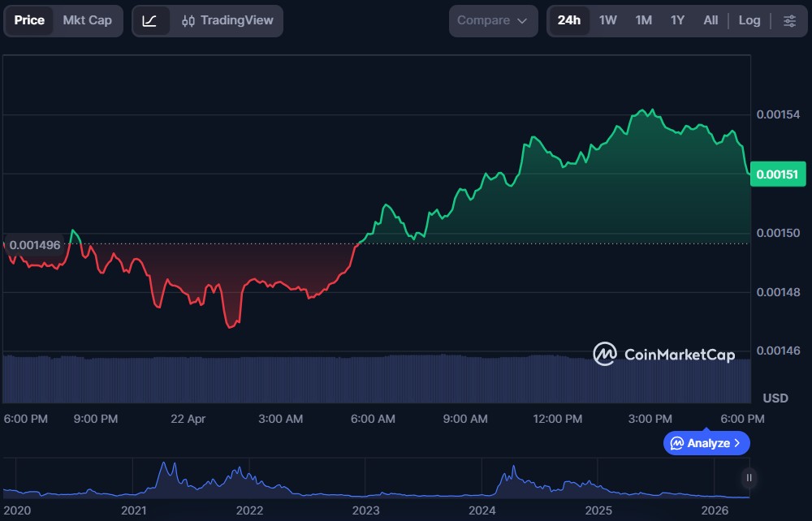Choose the 1Y time range

click(x=677, y=20)
